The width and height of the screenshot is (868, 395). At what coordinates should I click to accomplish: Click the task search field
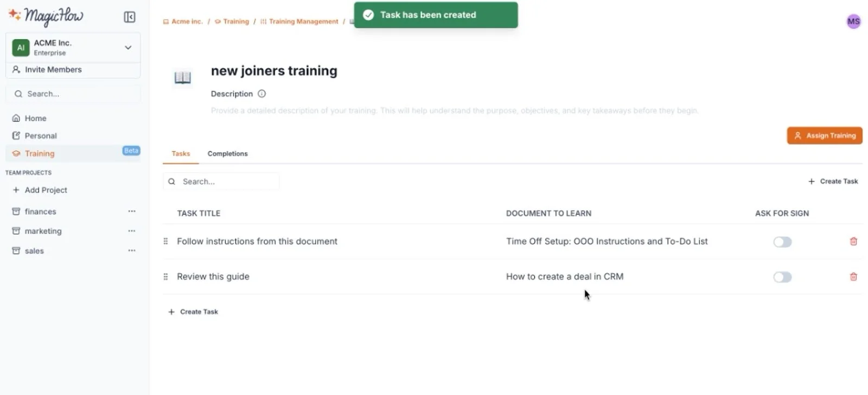(222, 181)
